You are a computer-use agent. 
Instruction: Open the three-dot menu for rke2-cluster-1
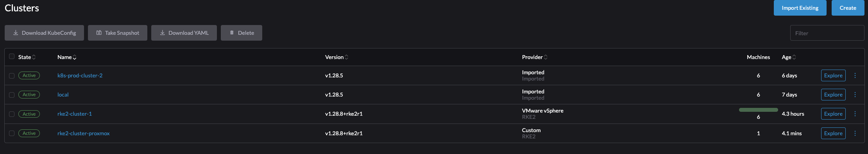[855, 114]
